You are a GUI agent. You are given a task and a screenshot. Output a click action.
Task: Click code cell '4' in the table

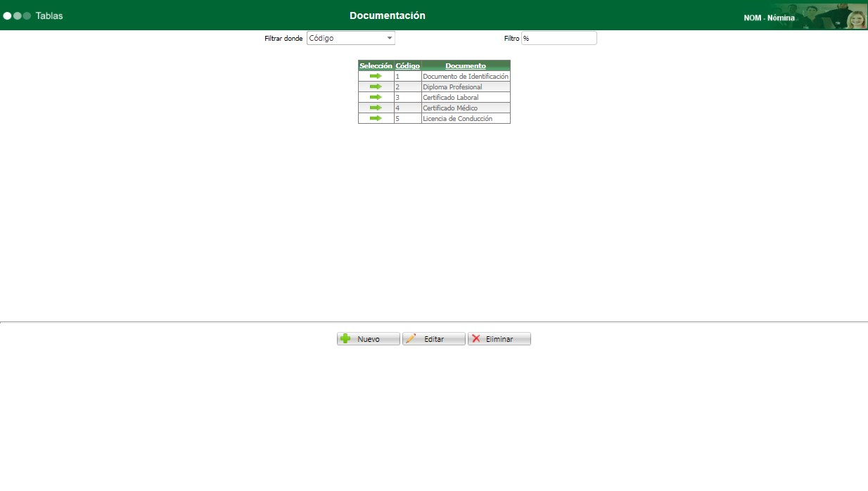coord(408,108)
